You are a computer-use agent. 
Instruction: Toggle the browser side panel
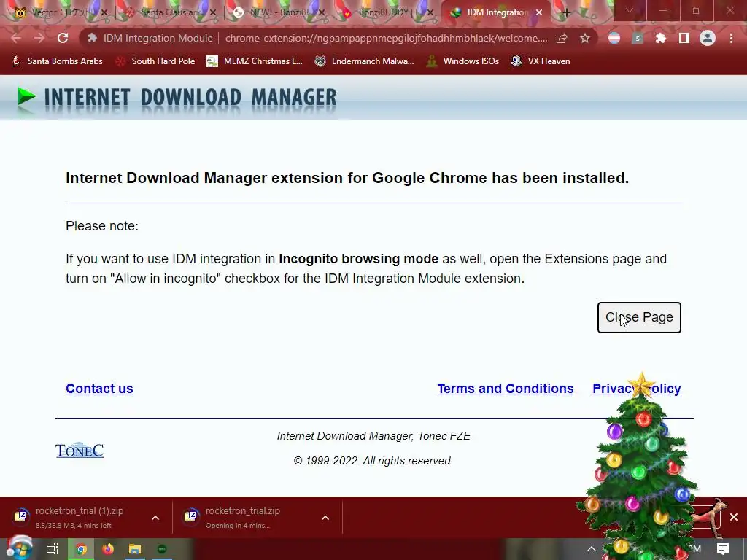tap(684, 38)
